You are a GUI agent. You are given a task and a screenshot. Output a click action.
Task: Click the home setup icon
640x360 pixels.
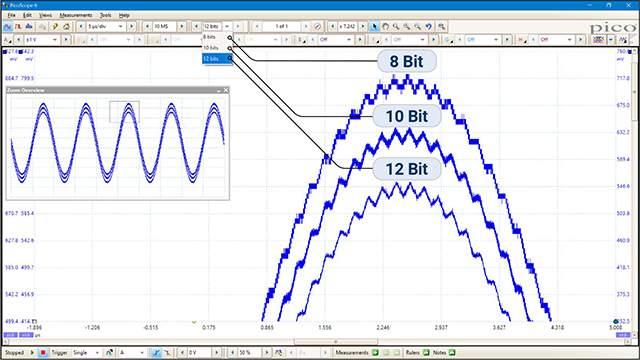coord(66,27)
